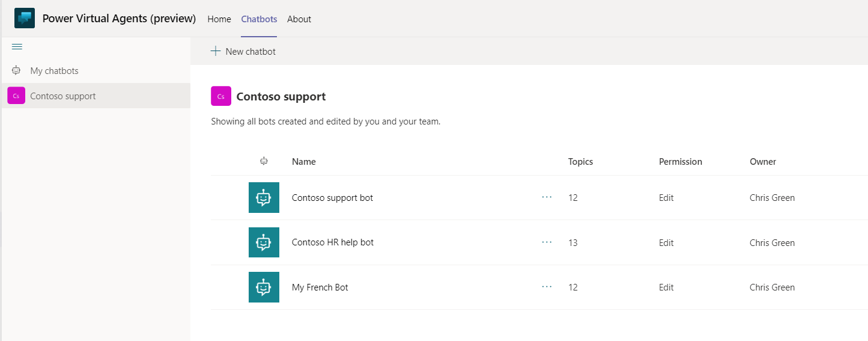Click the topics count 13 for Contoso HR help bot
868x341 pixels.
[x=573, y=243]
